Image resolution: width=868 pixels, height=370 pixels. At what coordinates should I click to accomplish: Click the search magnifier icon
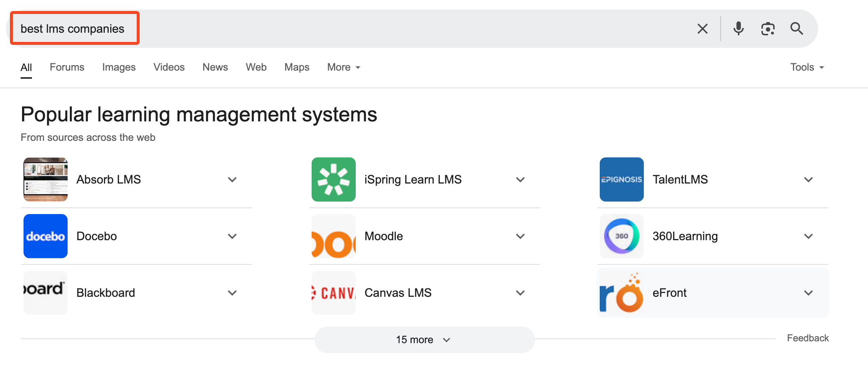[796, 28]
